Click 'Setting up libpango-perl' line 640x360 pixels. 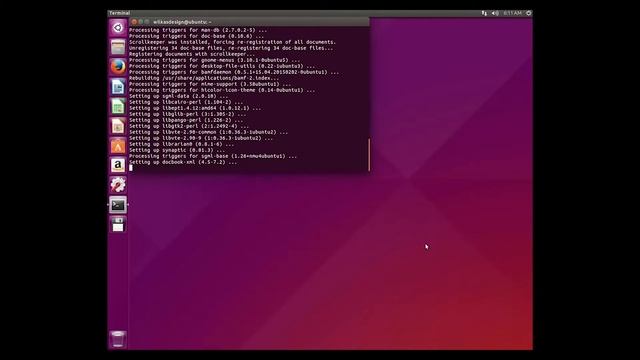click(186, 120)
